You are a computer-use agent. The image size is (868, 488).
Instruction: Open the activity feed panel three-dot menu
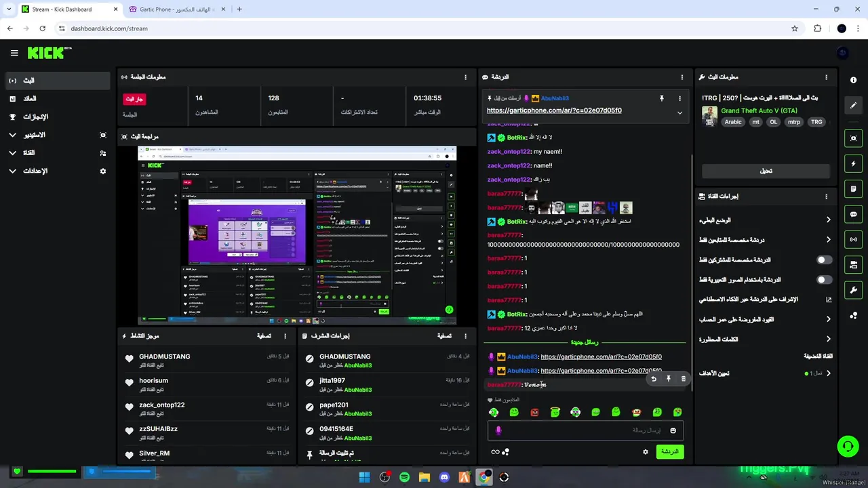[x=285, y=335]
